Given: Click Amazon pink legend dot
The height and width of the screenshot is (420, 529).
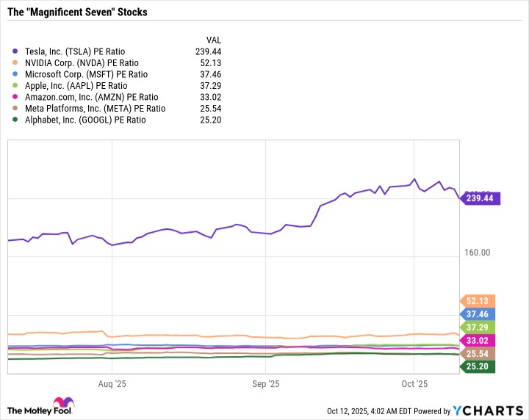Looking at the screenshot, I should point(16,97).
